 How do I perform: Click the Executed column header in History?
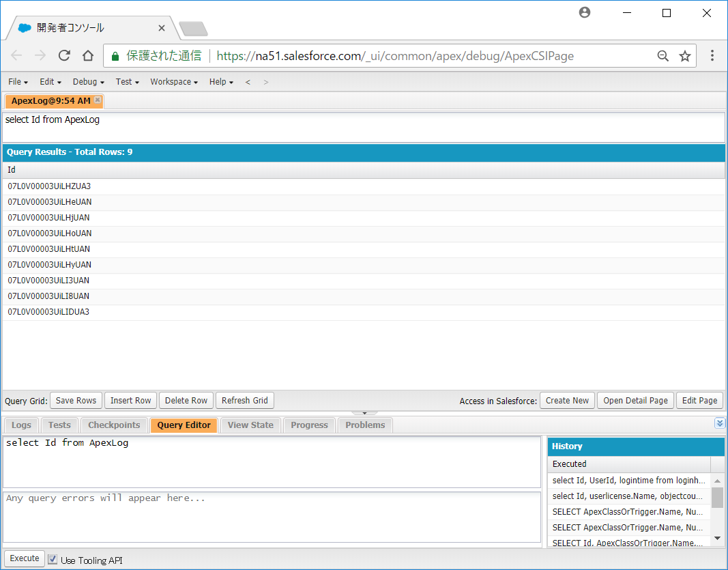pyautogui.click(x=629, y=464)
